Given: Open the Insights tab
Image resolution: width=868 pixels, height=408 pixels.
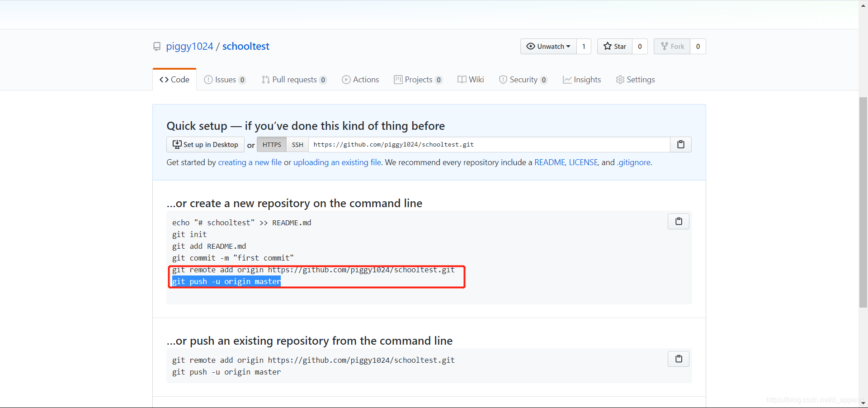Looking at the screenshot, I should click(x=582, y=80).
